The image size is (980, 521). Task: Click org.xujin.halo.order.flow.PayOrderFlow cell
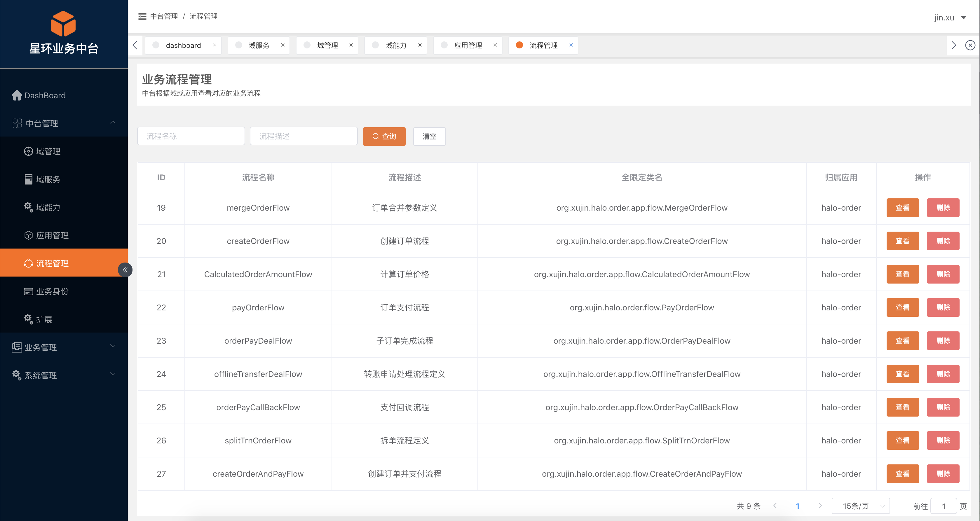click(642, 307)
